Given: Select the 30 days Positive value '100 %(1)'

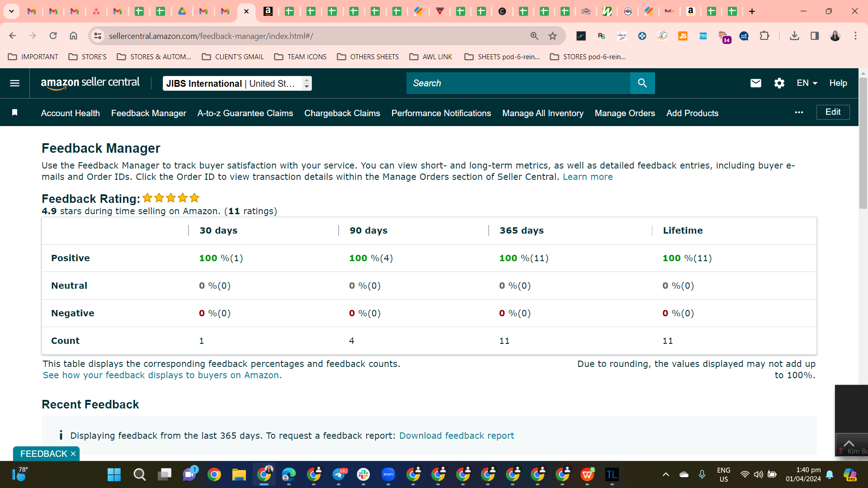Looking at the screenshot, I should pyautogui.click(x=221, y=258).
